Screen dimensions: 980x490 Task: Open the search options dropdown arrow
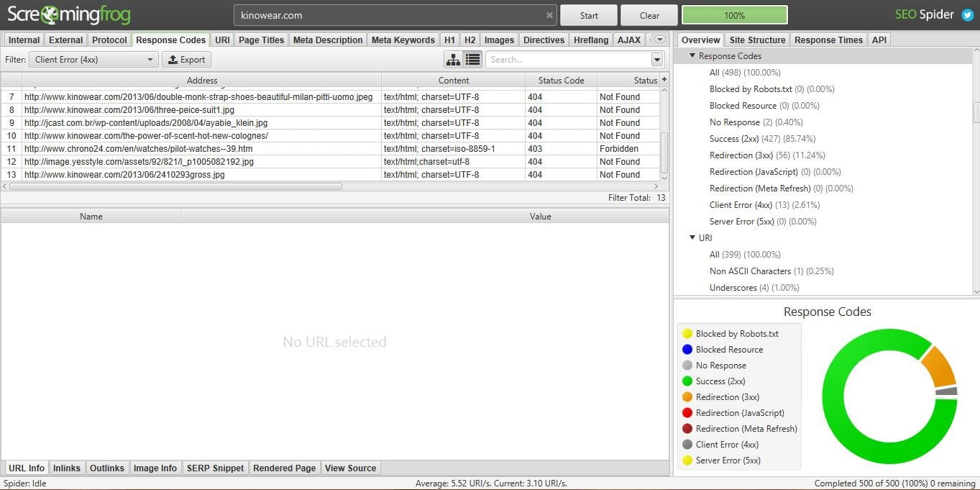657,60
